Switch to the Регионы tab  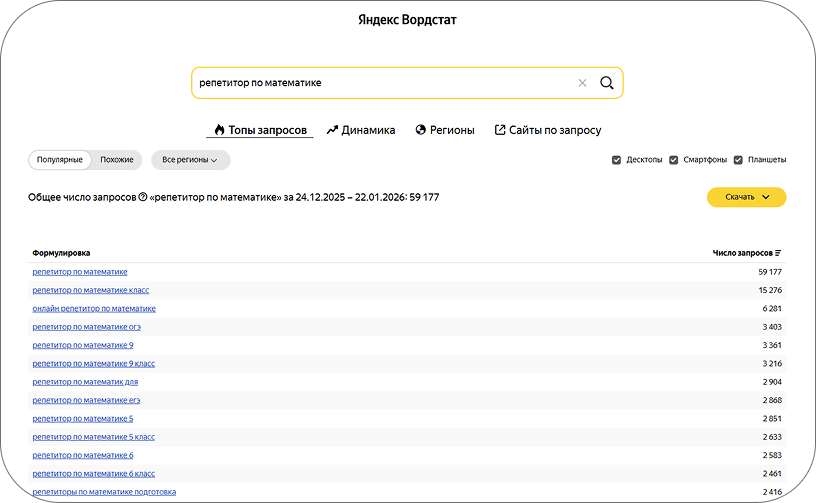(445, 130)
